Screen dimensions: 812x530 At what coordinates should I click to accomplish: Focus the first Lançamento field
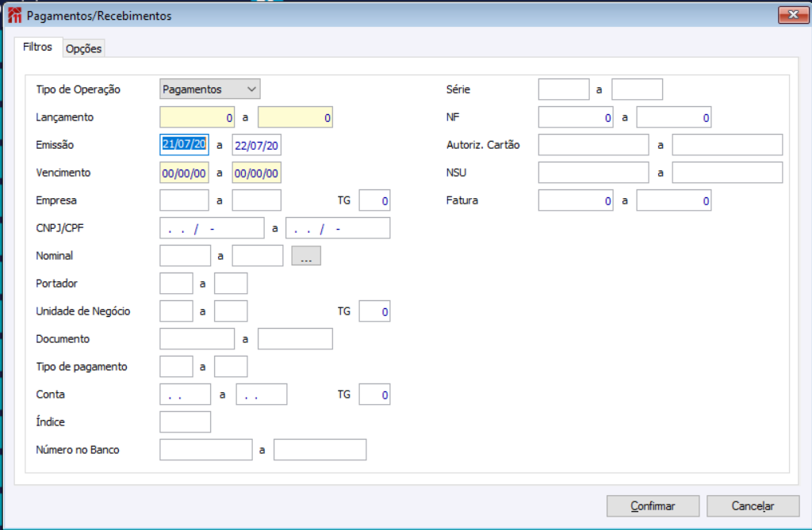(x=198, y=117)
